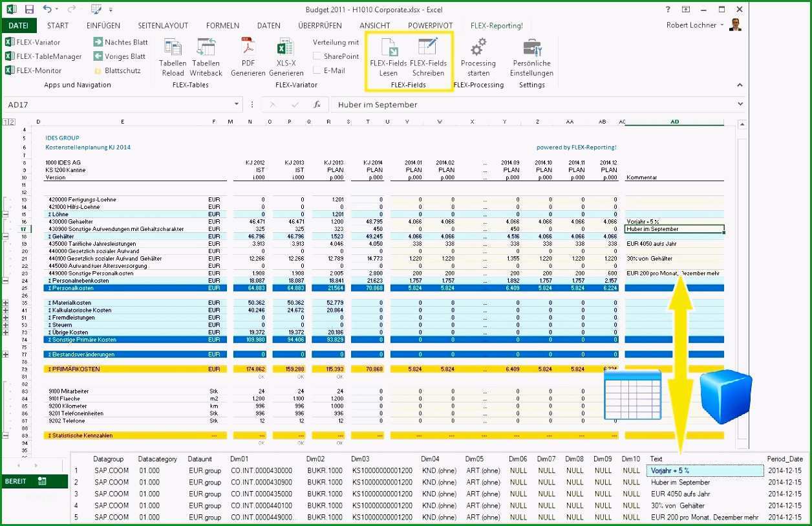Open Excel help question mark
812x526 pixels.
coord(668,10)
